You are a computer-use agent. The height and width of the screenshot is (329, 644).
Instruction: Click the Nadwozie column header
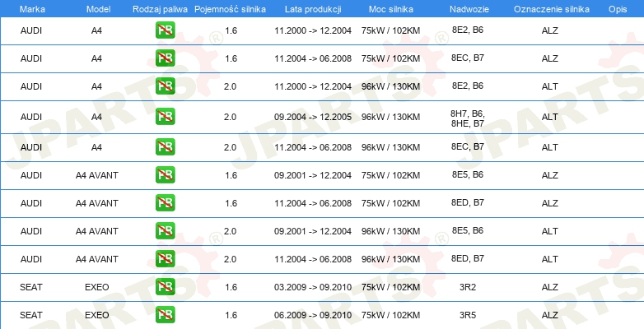[x=468, y=9]
